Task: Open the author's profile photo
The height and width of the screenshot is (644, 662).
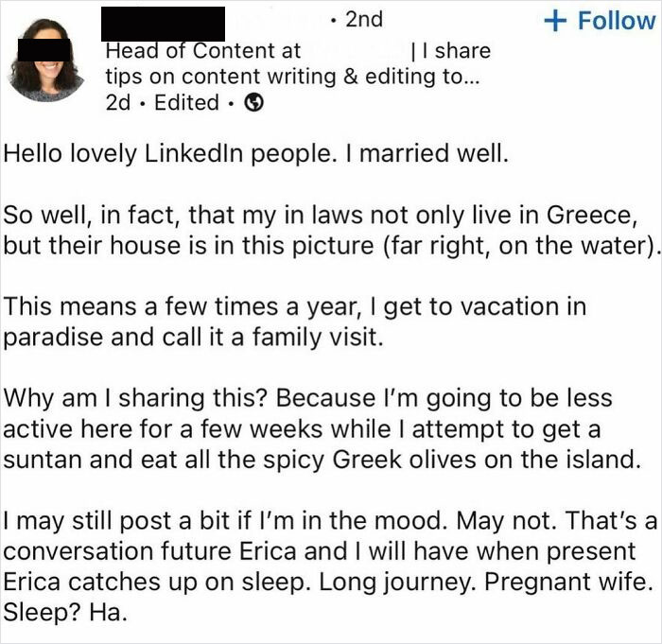Action: point(46,60)
